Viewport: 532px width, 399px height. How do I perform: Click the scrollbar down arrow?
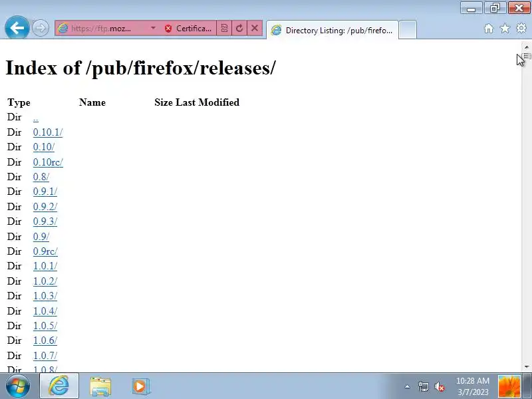[x=527, y=367]
